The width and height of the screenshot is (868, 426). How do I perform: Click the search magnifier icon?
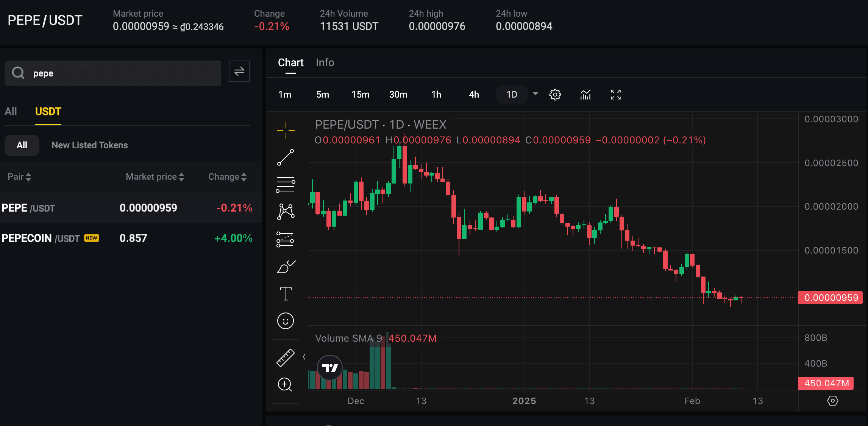pos(18,73)
